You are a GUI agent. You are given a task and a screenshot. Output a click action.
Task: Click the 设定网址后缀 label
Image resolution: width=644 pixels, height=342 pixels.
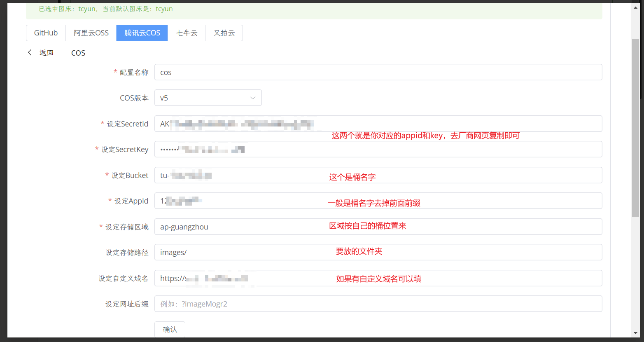point(127,304)
